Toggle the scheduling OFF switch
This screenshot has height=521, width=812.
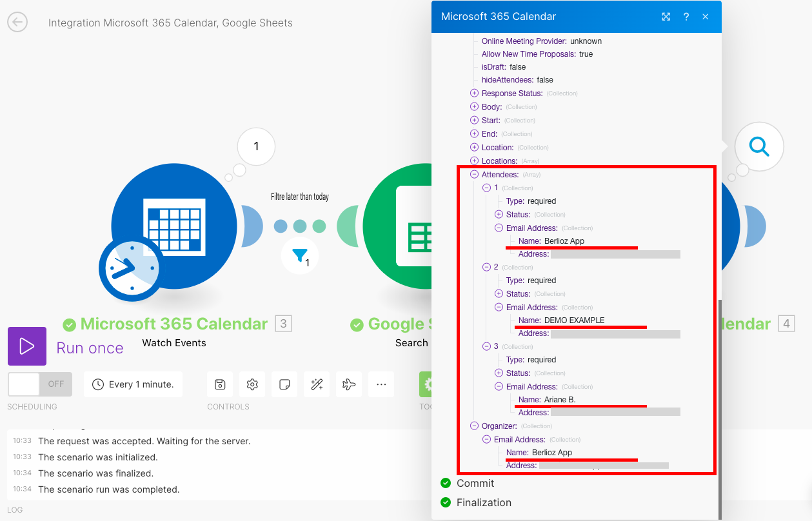click(x=40, y=384)
